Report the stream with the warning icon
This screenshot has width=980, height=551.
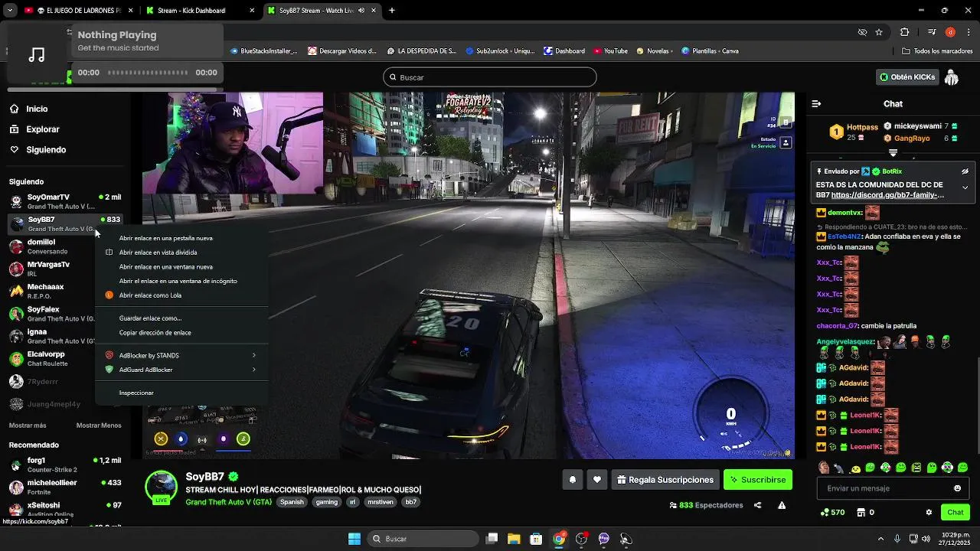pos(782,505)
